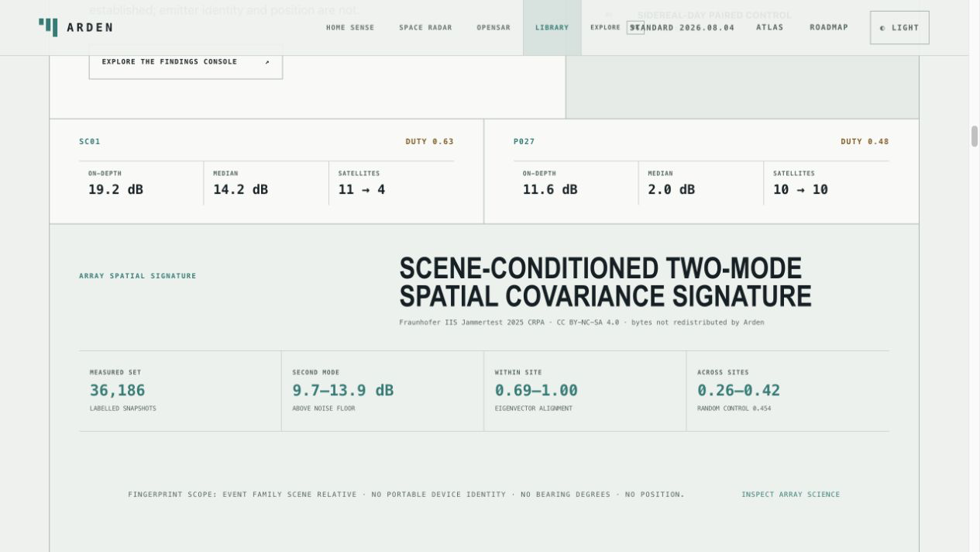Open the Explore nav item
Screen dimensions: 980x552
click(605, 28)
